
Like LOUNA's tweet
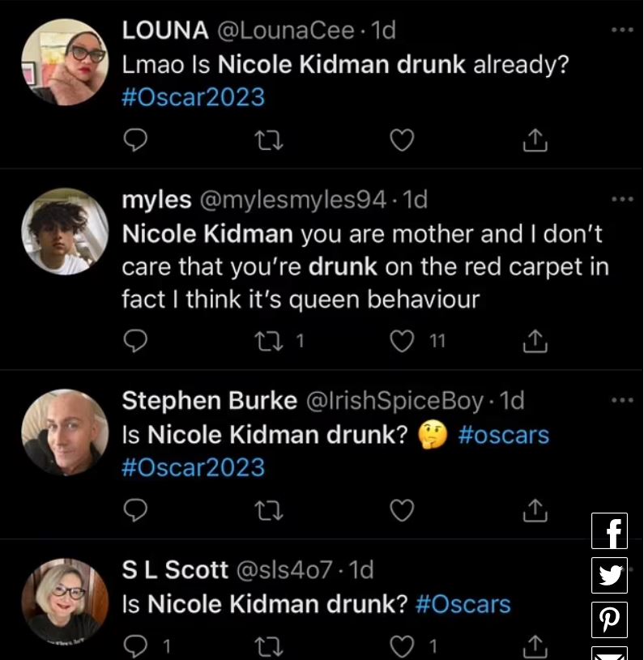pos(402,141)
